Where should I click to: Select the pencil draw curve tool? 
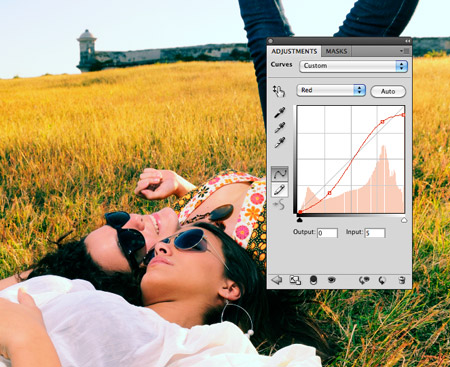coord(280,190)
